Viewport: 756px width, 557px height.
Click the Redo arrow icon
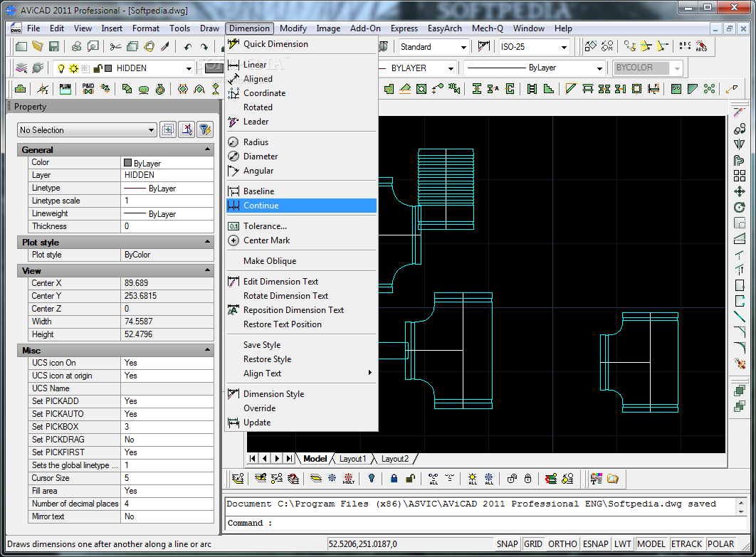click(x=204, y=47)
